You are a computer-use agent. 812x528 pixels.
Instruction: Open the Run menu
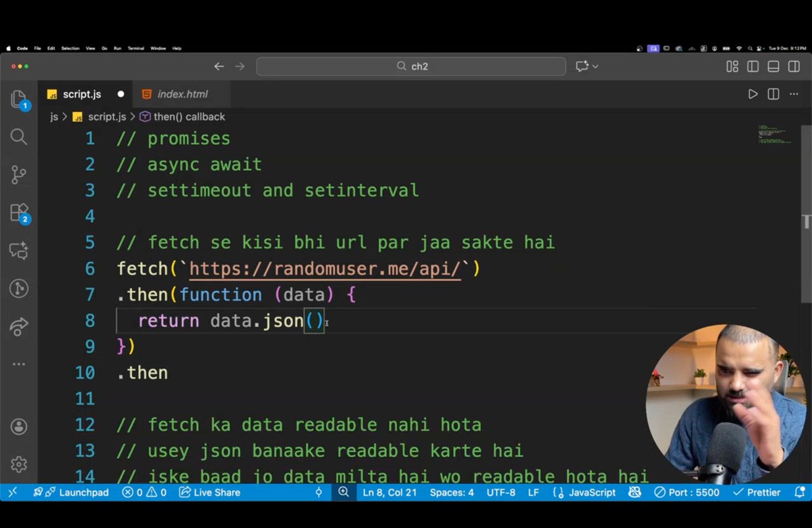pos(118,48)
